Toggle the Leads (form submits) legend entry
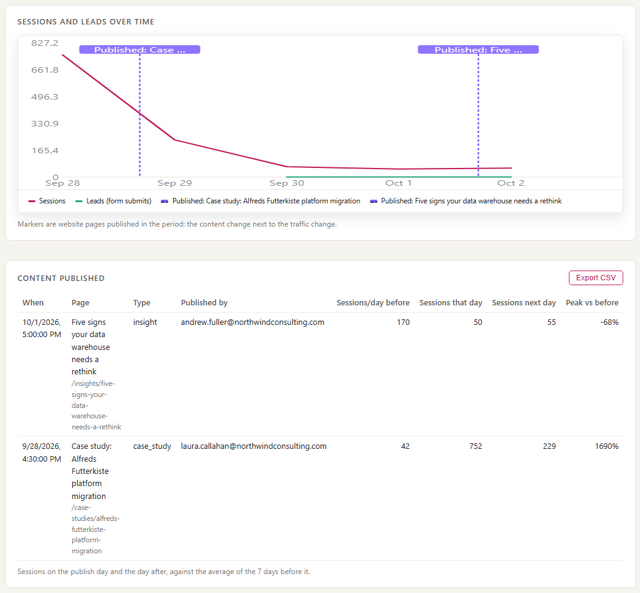Screen dimensions: 640x593 113,201
